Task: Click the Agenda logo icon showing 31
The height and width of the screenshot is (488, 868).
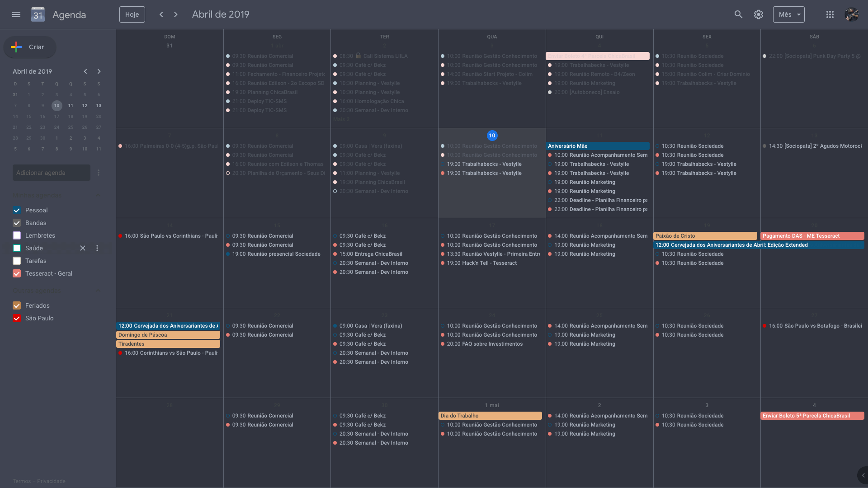Action: pyautogui.click(x=38, y=14)
